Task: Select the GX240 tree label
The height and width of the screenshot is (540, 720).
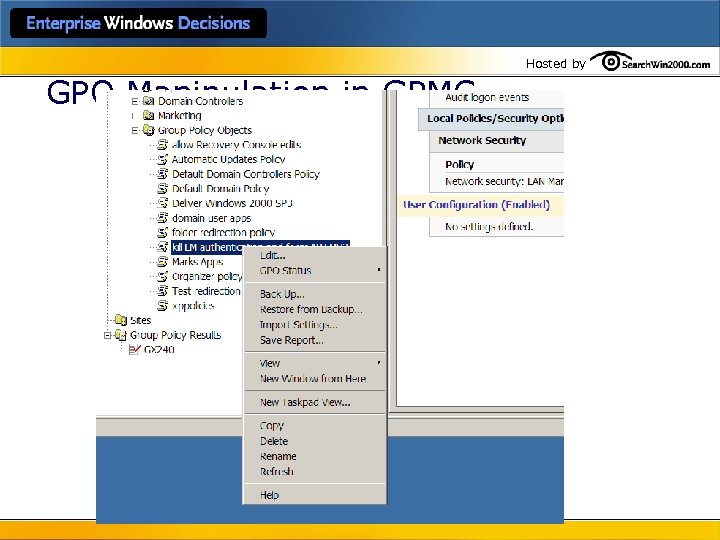Action: [x=159, y=349]
